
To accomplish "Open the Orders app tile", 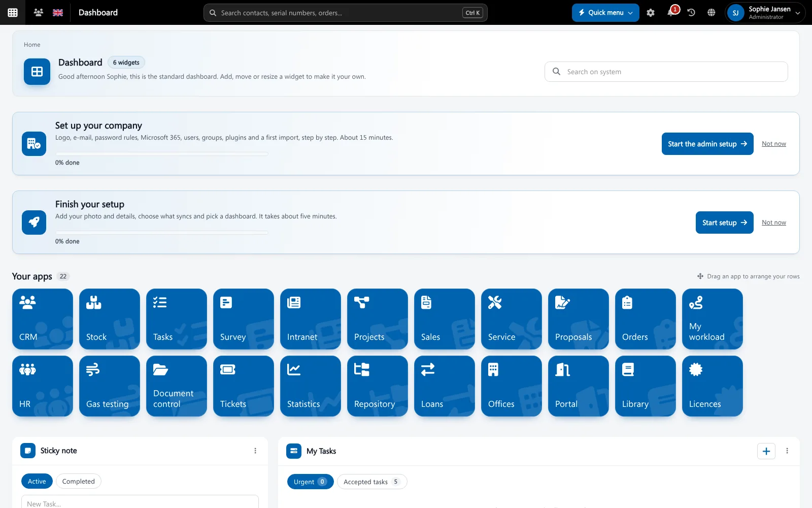I will (x=646, y=319).
